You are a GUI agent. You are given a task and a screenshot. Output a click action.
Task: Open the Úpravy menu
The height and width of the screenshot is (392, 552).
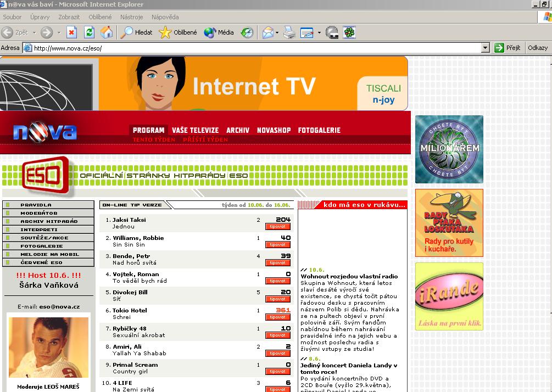point(40,17)
